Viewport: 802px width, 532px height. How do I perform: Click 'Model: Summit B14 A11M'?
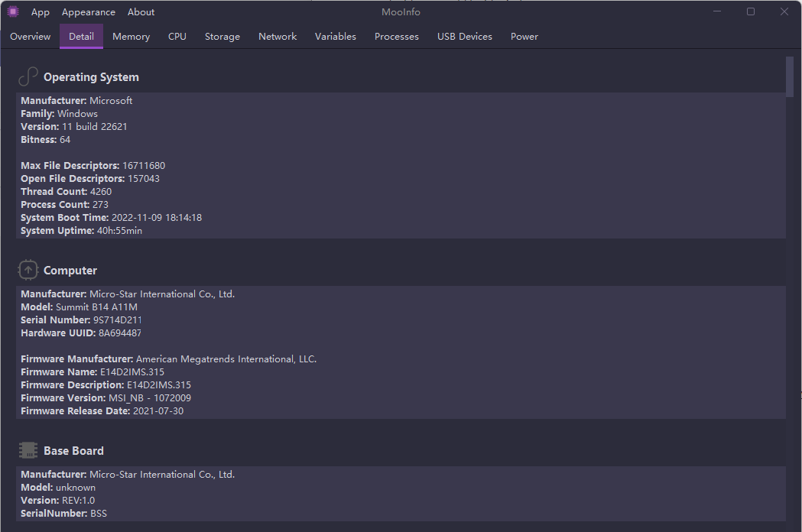point(79,307)
